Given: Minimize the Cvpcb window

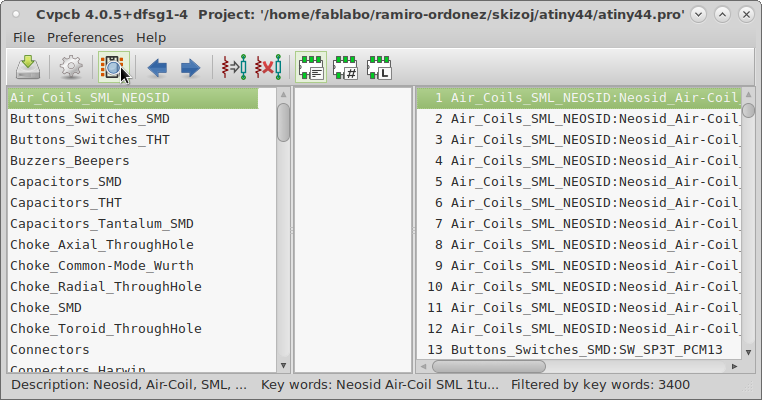Looking at the screenshot, I should tap(698, 15).
